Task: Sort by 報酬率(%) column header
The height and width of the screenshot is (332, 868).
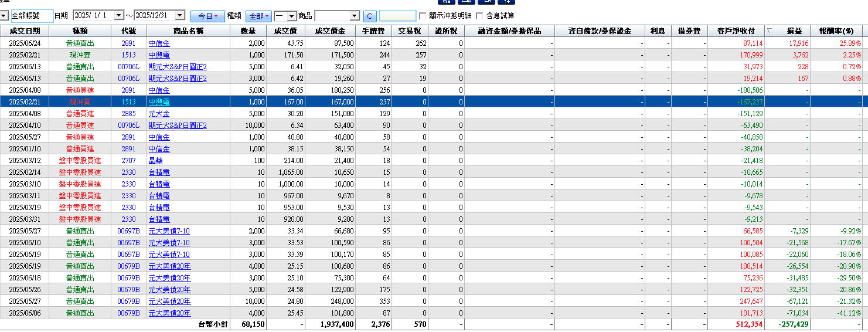Action: point(836,31)
